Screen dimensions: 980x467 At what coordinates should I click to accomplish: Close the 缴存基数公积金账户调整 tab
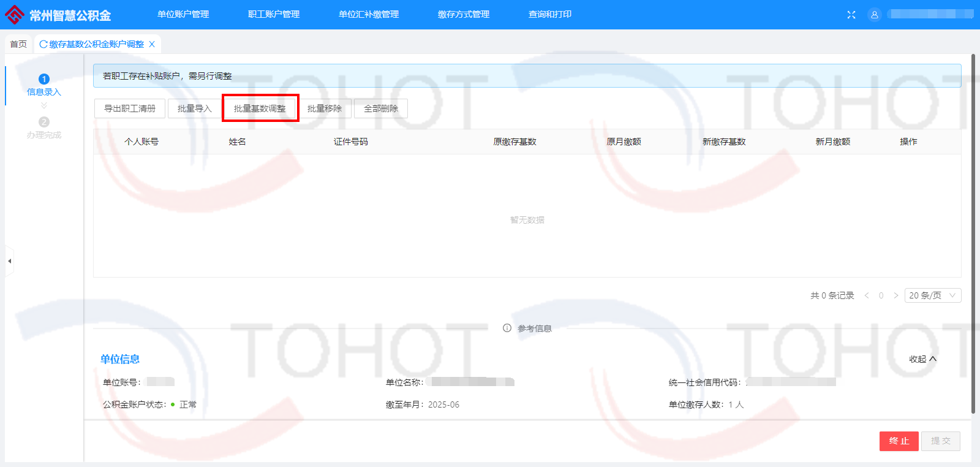[152, 44]
